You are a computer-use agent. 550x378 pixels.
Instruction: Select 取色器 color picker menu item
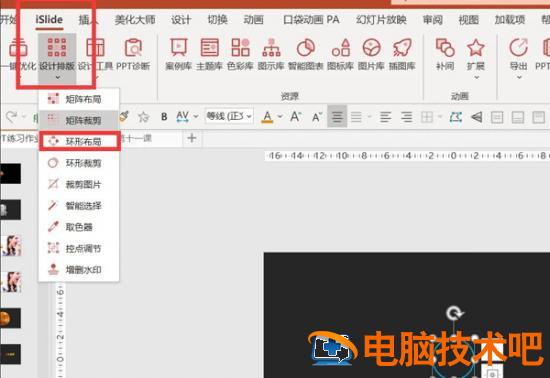(x=79, y=227)
